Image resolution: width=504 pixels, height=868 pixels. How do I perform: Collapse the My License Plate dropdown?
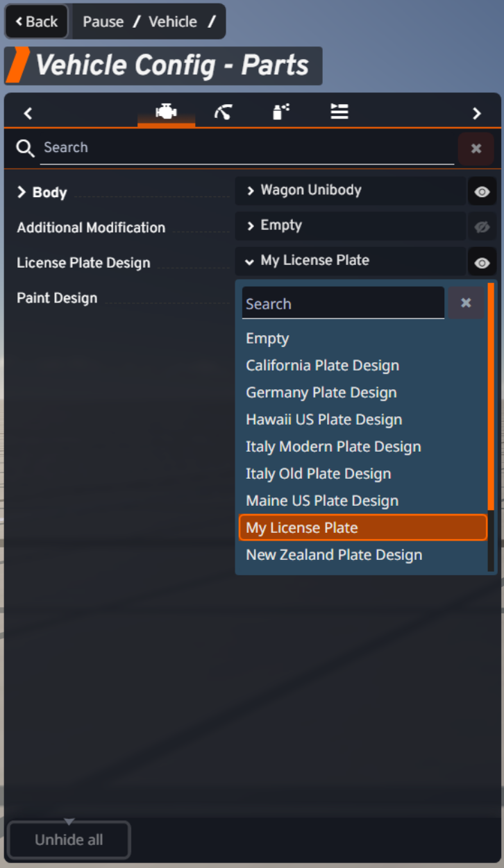tap(350, 261)
